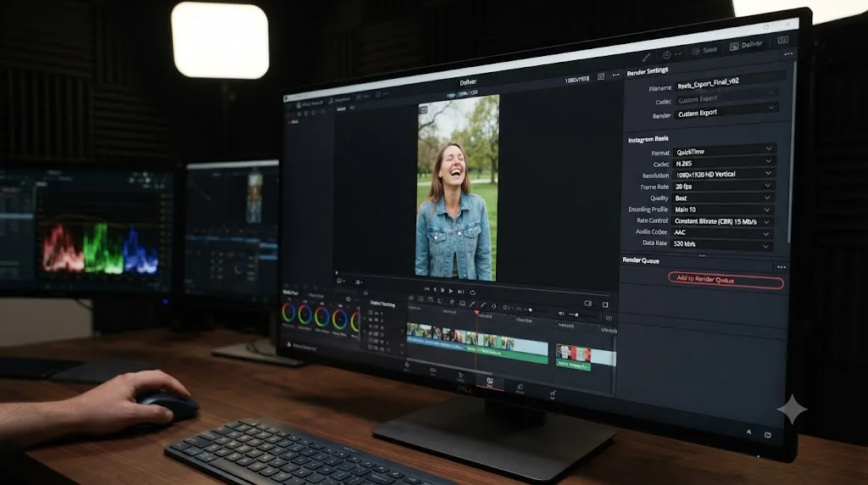Open the three-dot menu above Render Settings
Screen dimensions: 868x485
788,53
